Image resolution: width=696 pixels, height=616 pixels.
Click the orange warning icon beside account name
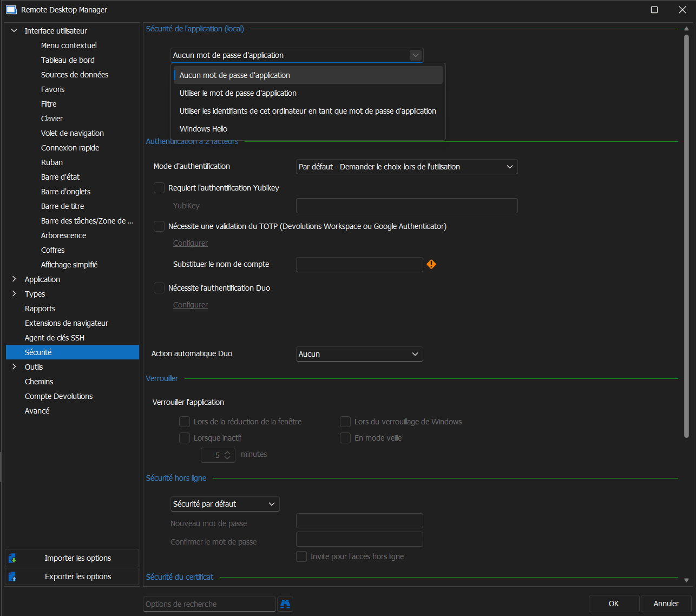click(431, 264)
